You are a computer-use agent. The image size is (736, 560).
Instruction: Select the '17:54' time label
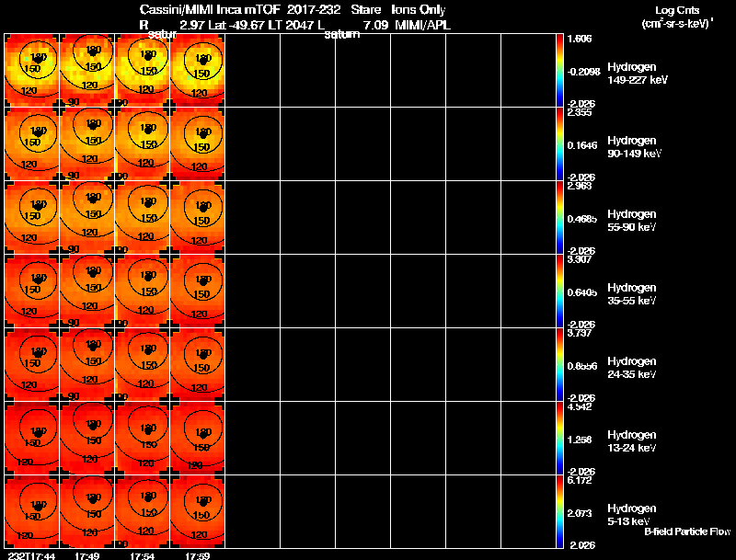(143, 556)
